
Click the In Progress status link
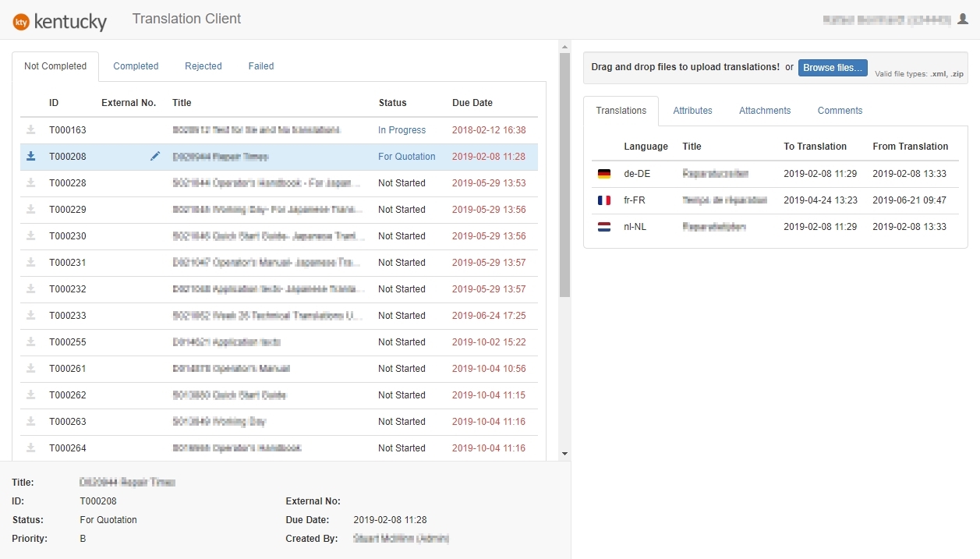(x=402, y=130)
